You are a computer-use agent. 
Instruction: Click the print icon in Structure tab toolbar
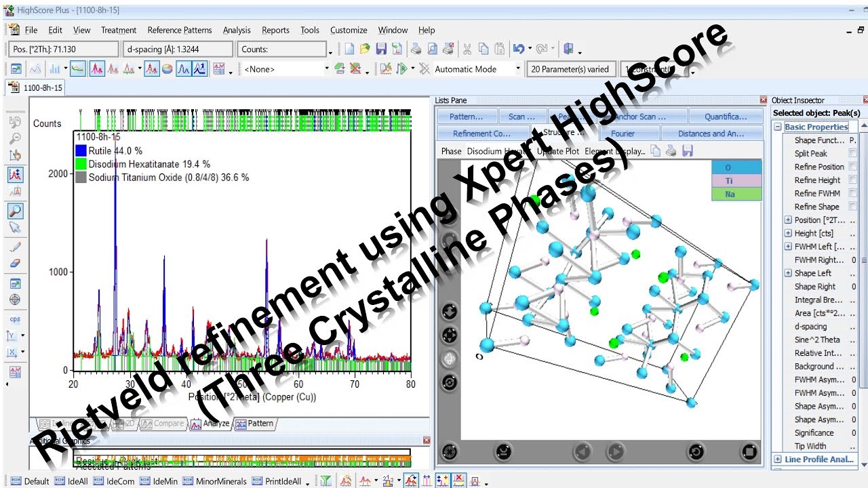pos(671,151)
